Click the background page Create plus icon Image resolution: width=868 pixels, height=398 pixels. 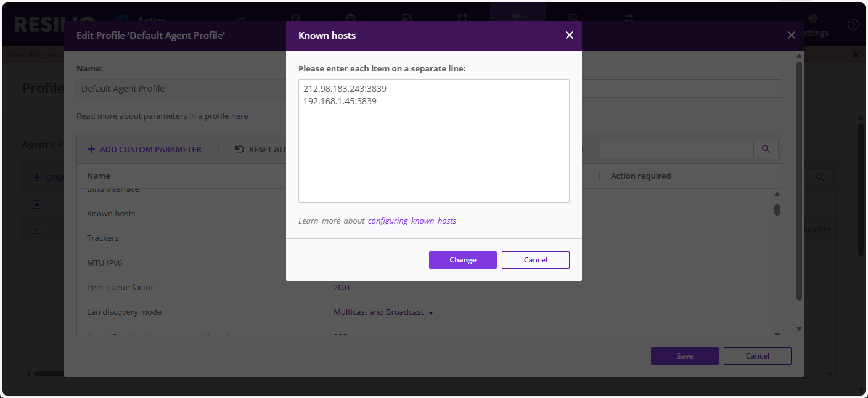[37, 177]
